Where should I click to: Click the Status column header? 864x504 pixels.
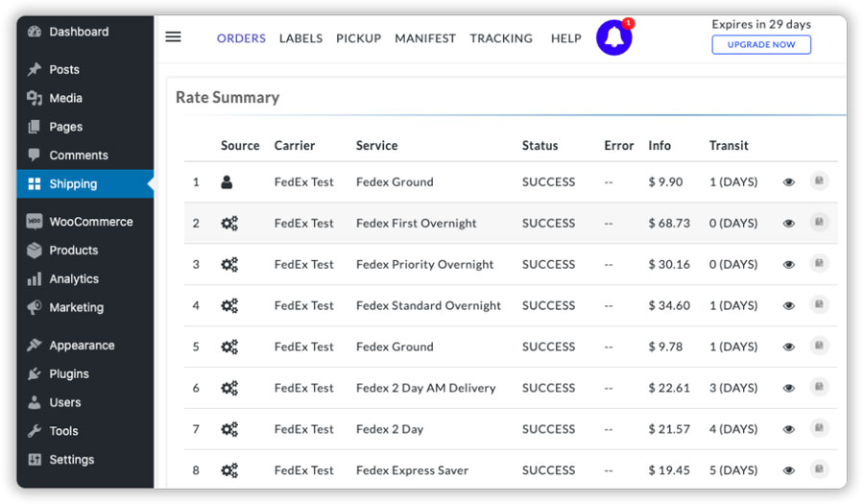[540, 145]
